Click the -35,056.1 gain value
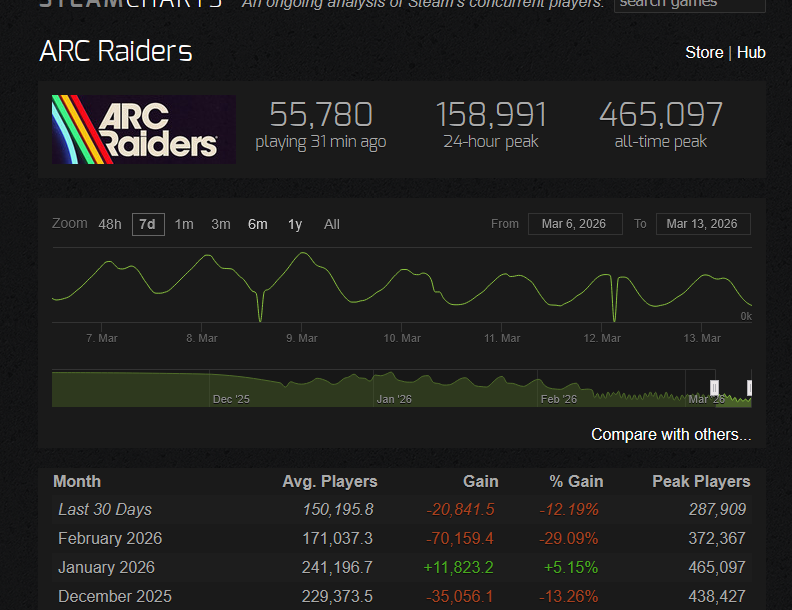The image size is (792, 610). tap(460, 596)
